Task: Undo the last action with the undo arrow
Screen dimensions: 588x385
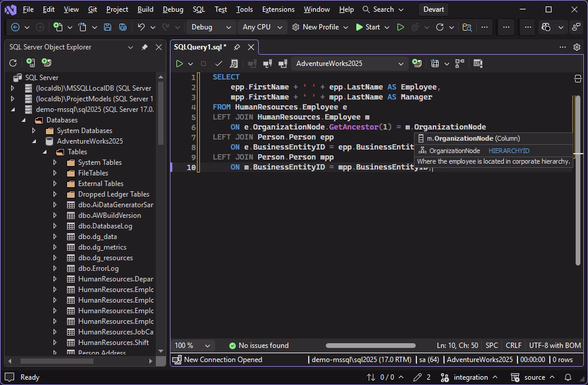Action: (x=141, y=27)
